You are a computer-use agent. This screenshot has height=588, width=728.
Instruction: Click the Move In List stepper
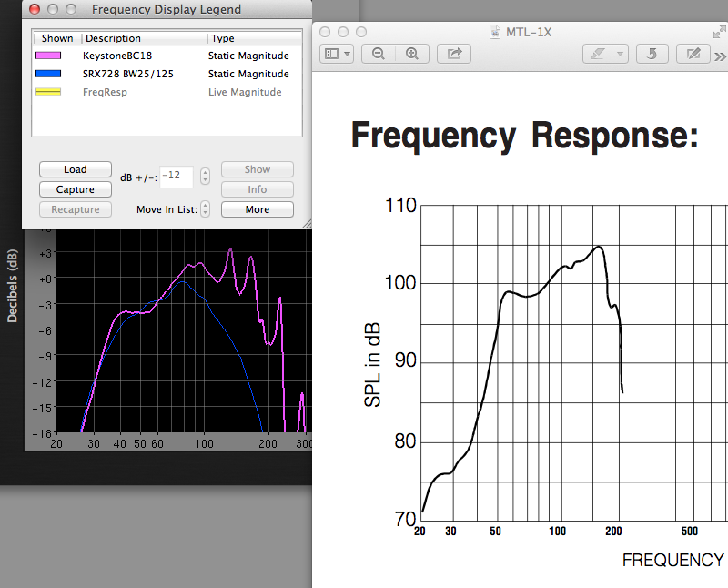[x=205, y=209]
